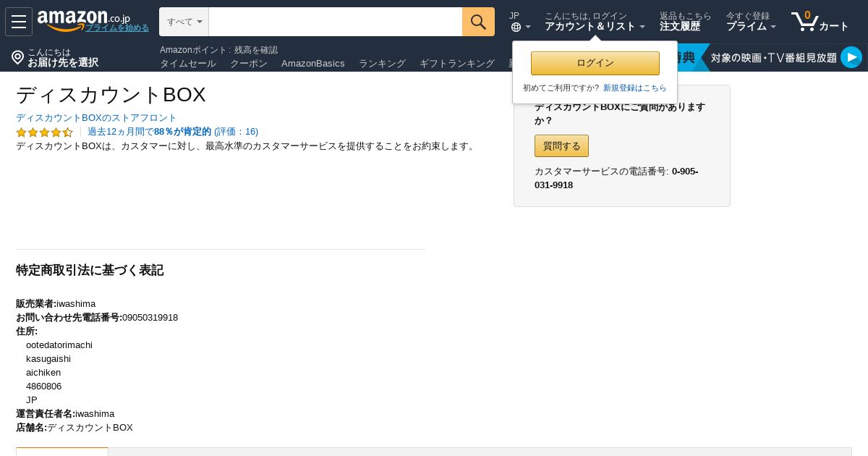Click the 特定商取引法に基づく表記 heading
This screenshot has width=868, height=456.
[90, 270]
